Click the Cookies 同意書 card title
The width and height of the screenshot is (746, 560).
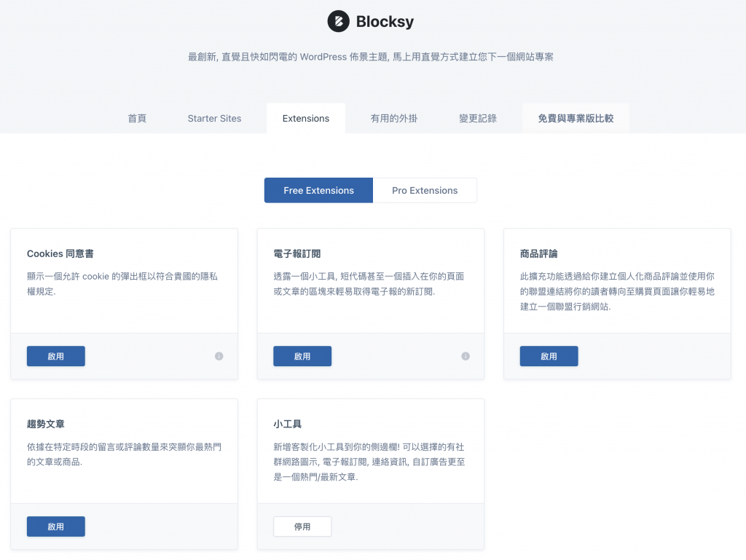click(x=60, y=253)
